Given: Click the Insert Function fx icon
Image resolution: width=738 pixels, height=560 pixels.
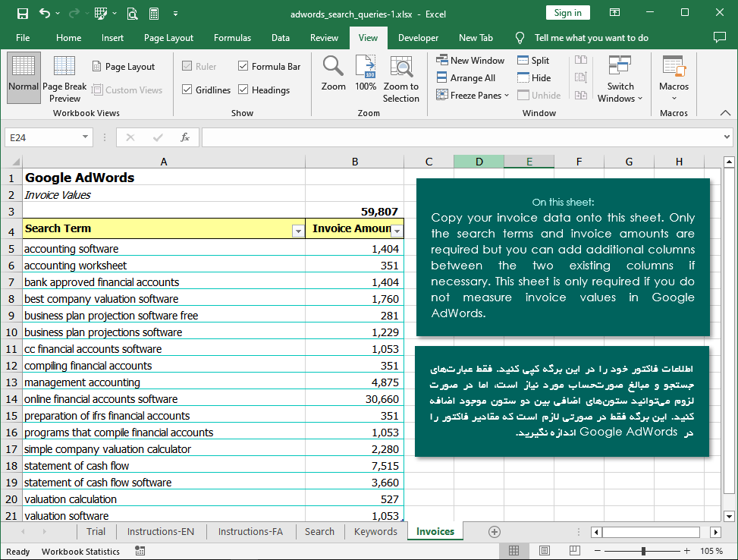Looking at the screenshot, I should (185, 137).
